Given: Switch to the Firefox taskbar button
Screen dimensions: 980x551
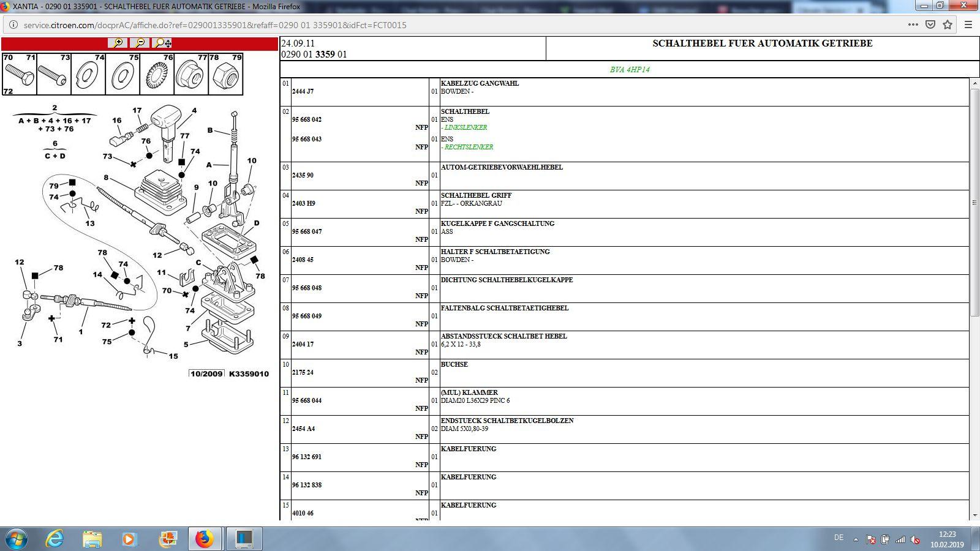Looking at the screenshot, I should (205, 539).
